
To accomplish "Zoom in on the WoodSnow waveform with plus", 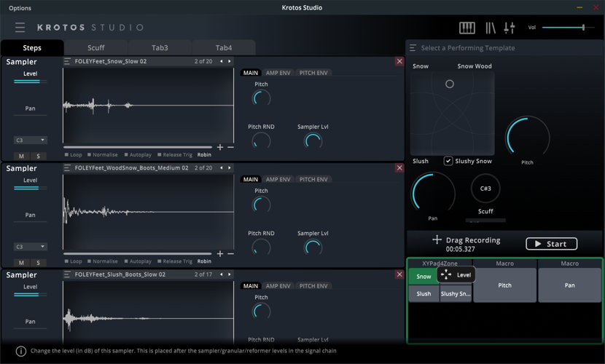I will [220, 254].
